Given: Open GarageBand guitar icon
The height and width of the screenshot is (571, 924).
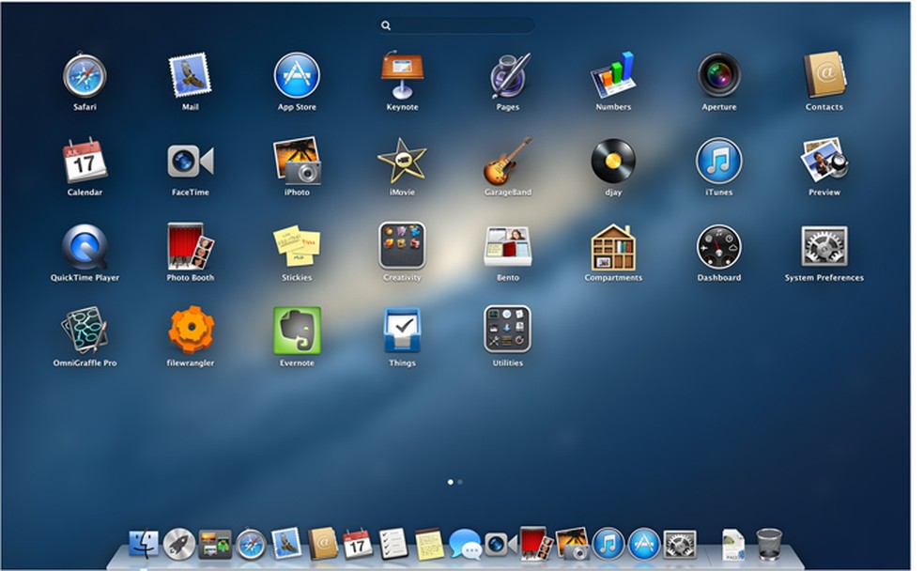Looking at the screenshot, I should point(508,162).
